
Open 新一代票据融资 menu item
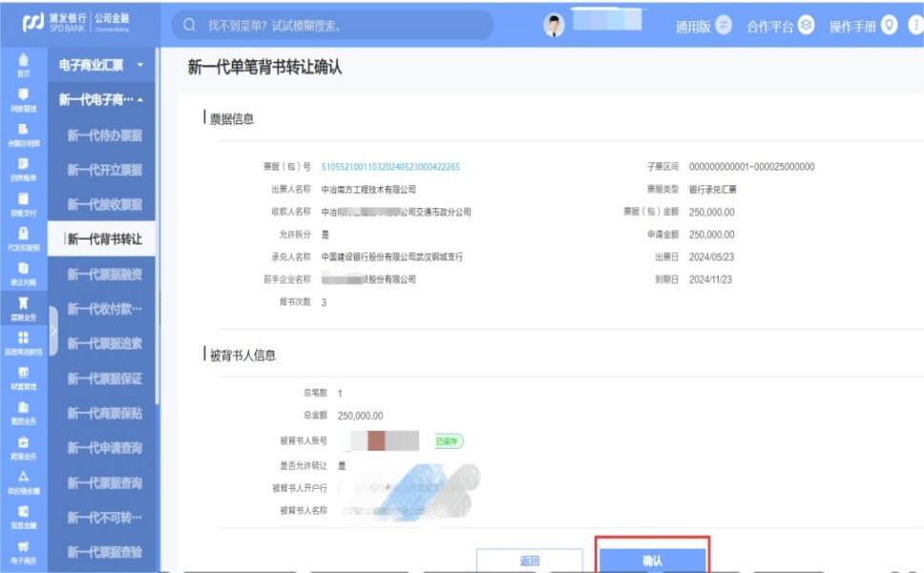tap(104, 274)
